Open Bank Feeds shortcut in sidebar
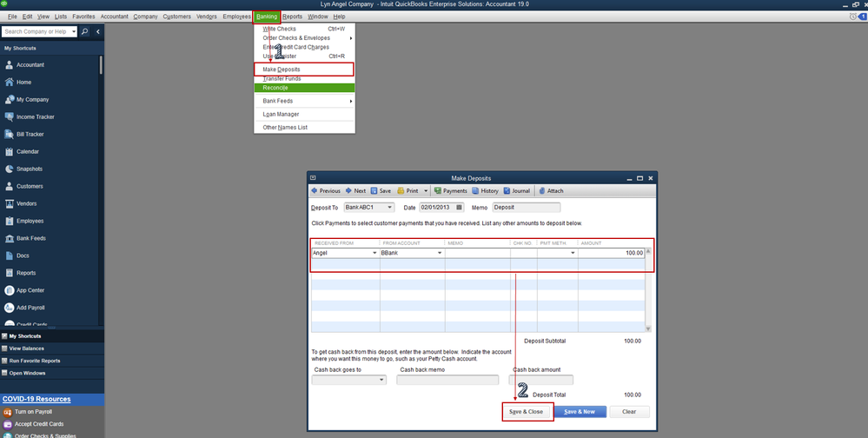Image resolution: width=868 pixels, height=438 pixels. [x=31, y=238]
